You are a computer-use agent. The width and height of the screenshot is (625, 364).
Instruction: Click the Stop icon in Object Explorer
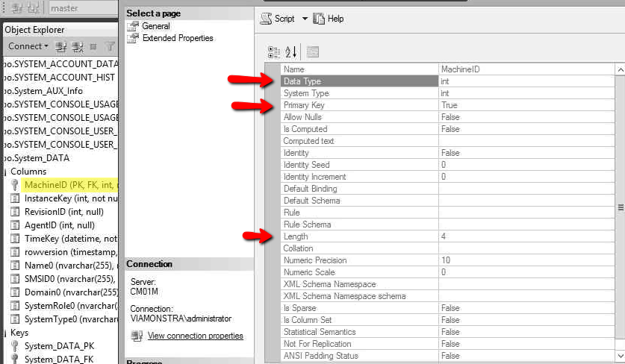(93, 46)
